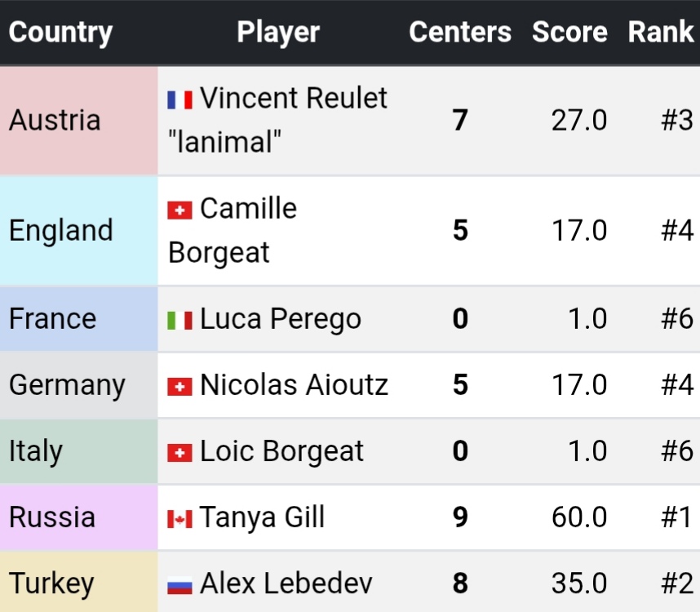Select the light blue England country cell

point(79,231)
